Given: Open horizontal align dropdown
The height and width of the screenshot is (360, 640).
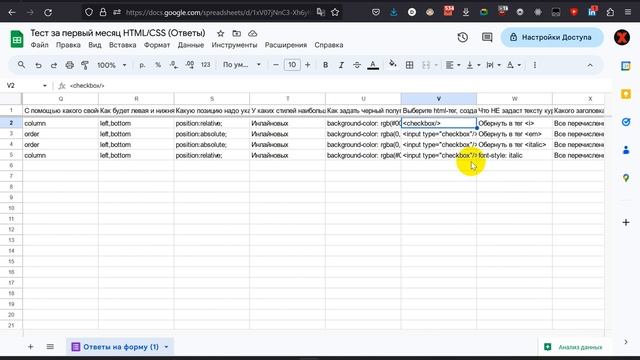Looking at the screenshot, I should pos(452,65).
